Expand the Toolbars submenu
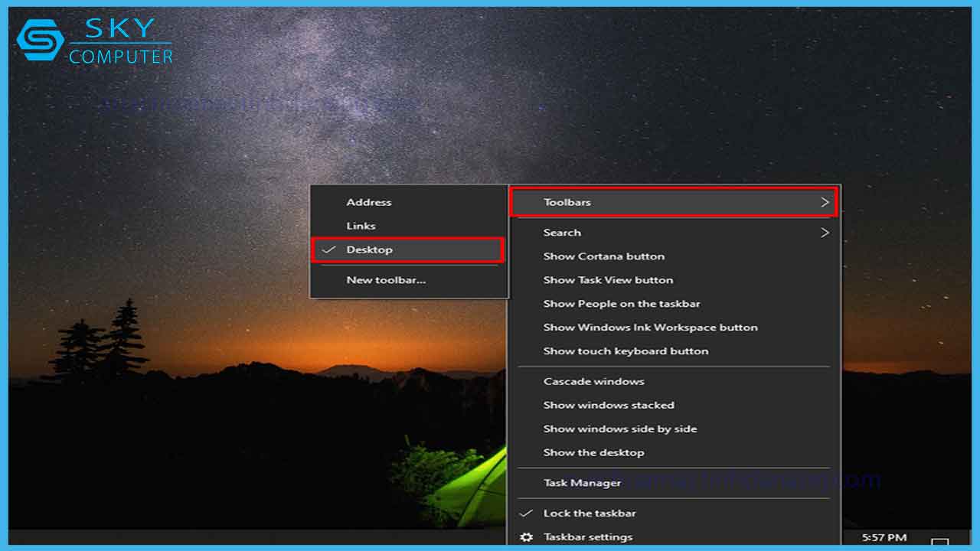The height and width of the screenshot is (551, 980). [x=567, y=202]
